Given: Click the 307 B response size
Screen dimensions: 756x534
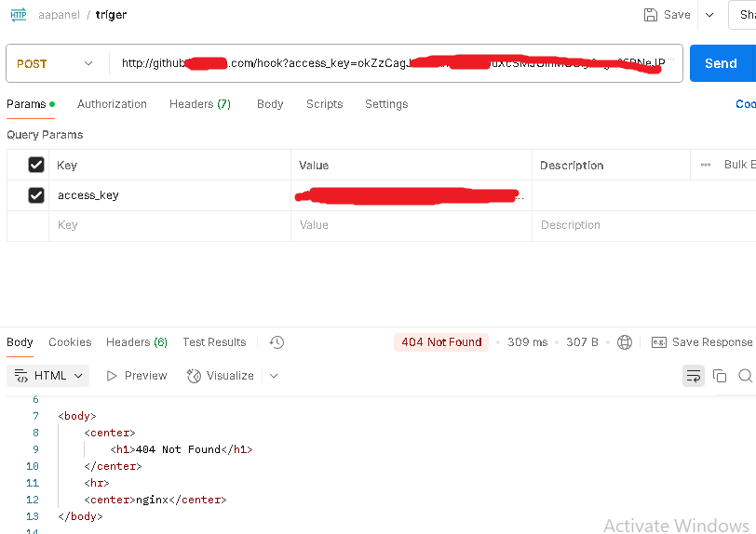Looking at the screenshot, I should point(582,342).
